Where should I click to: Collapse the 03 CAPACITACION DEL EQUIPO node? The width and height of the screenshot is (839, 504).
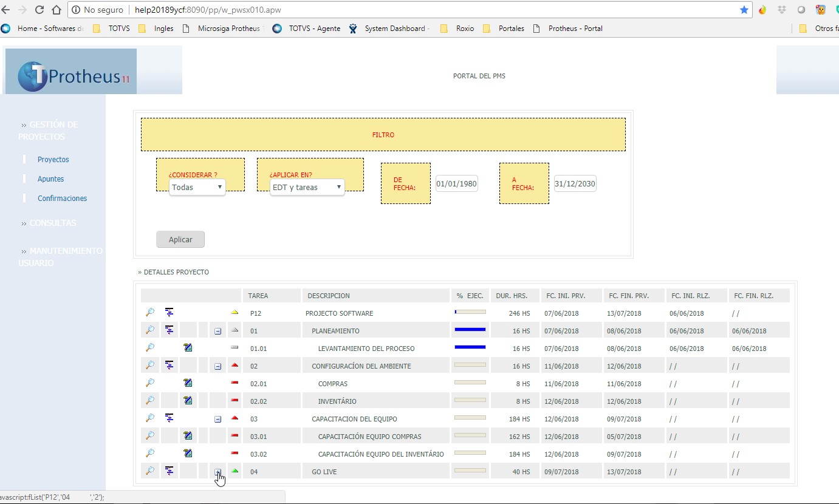coord(217,420)
